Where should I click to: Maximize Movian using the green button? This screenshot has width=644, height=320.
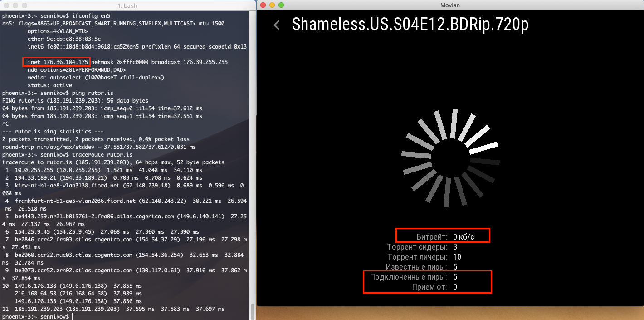281,5
